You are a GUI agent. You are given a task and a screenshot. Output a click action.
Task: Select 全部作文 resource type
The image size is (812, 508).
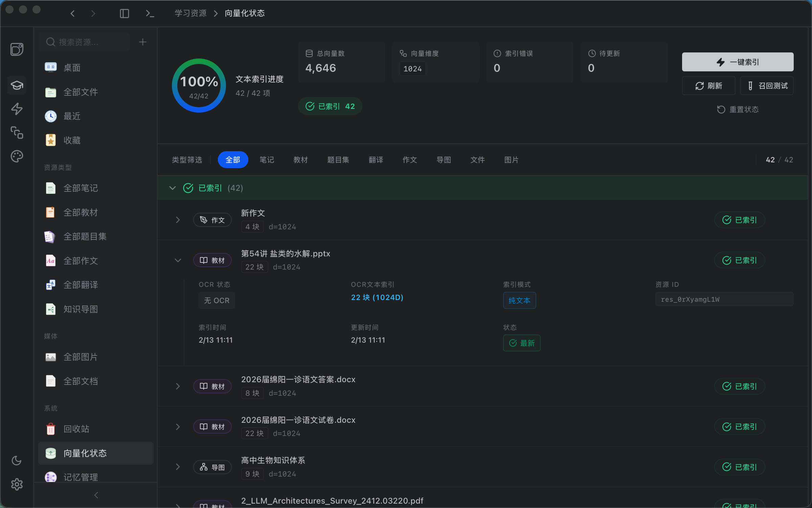(96, 261)
